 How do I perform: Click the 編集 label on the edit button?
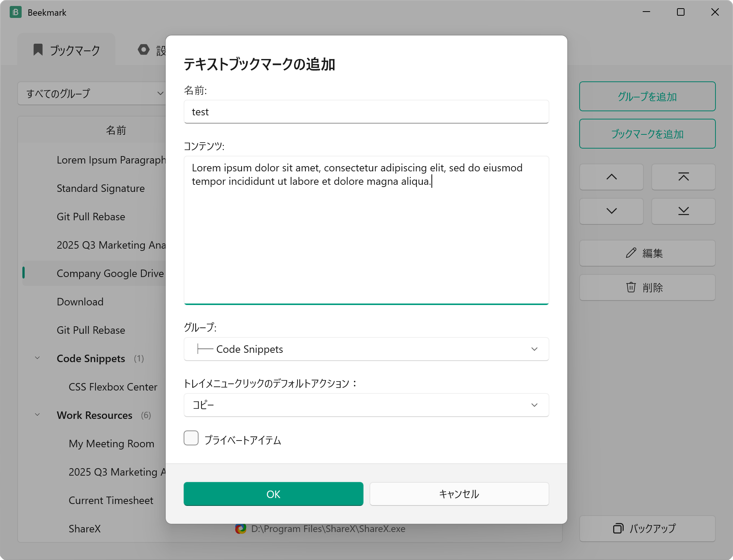pyautogui.click(x=652, y=253)
